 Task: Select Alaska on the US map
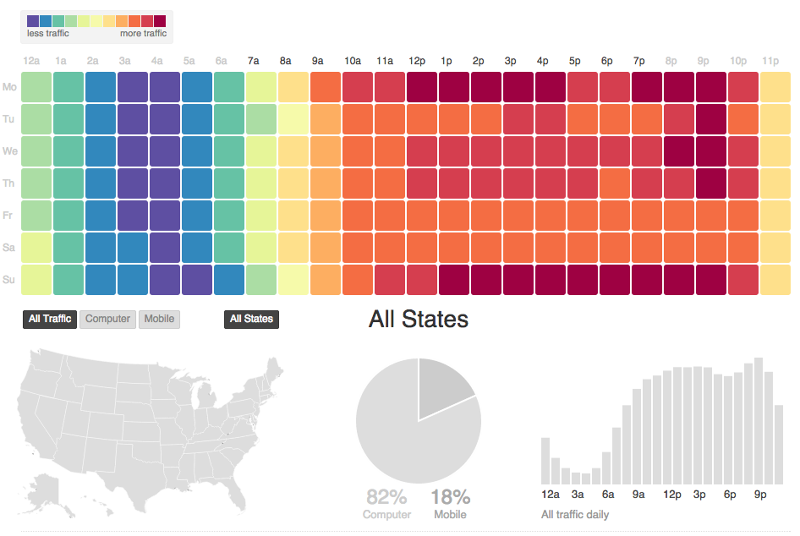pos(46,492)
